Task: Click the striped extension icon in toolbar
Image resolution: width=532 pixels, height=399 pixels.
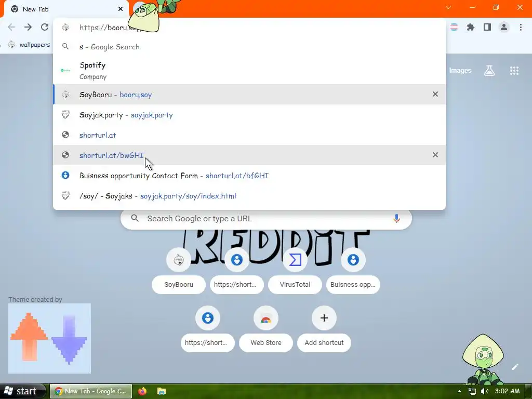Action: [454, 27]
